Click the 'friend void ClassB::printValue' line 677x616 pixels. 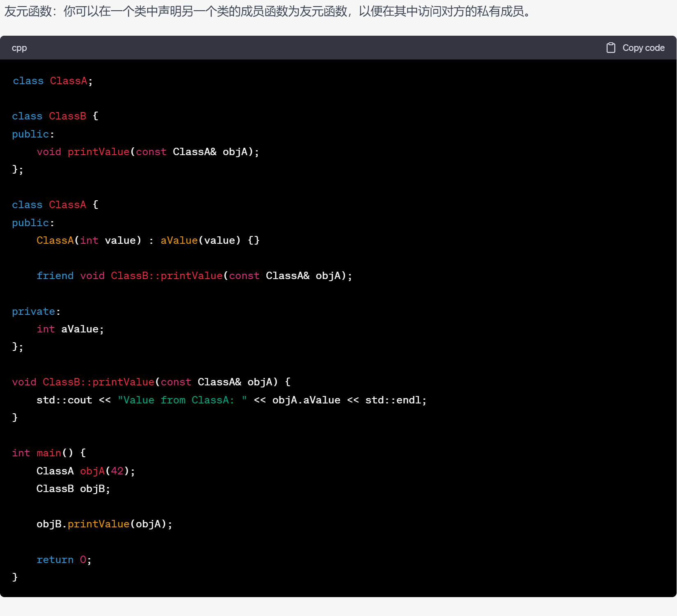194,276
